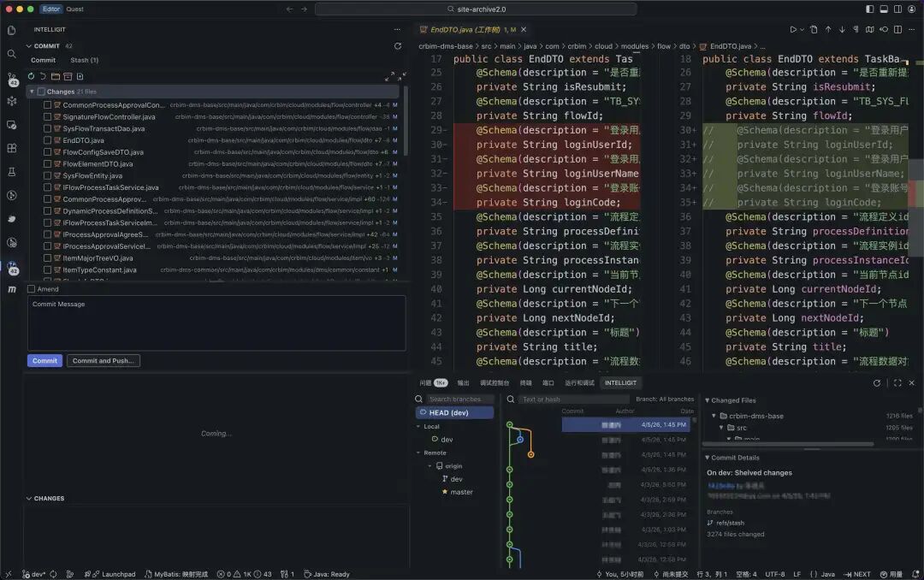Viewport: 924px width, 580px height.
Task: Click the Commit and Push button
Action: tap(103, 361)
